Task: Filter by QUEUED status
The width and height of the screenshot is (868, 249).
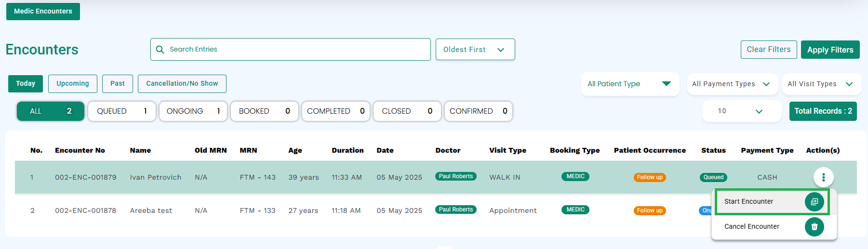Action: pyautogui.click(x=122, y=111)
